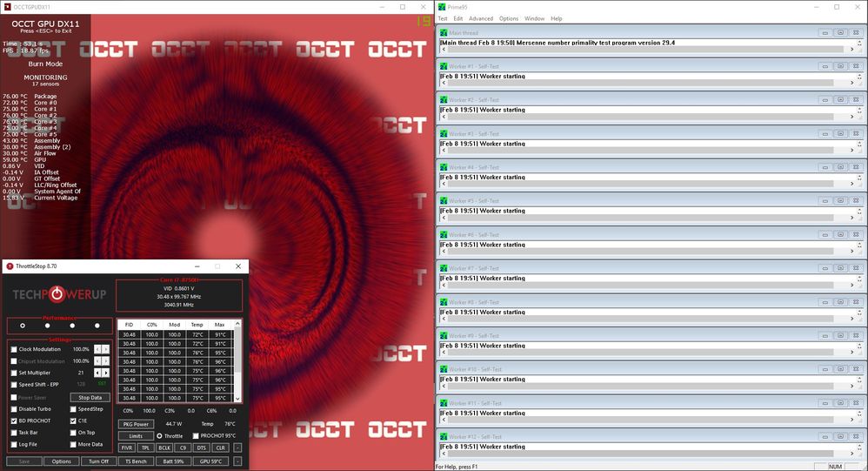Open the Window menu in Prime95
868x471 pixels.
click(535, 18)
